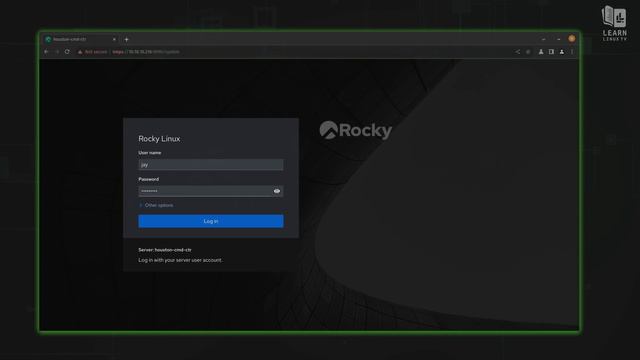
Task: Expand the Other options section
Action: 156,205
